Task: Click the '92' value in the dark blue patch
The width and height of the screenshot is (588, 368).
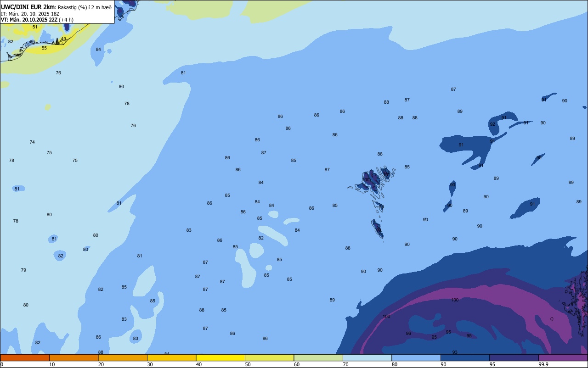Action: tap(492, 124)
